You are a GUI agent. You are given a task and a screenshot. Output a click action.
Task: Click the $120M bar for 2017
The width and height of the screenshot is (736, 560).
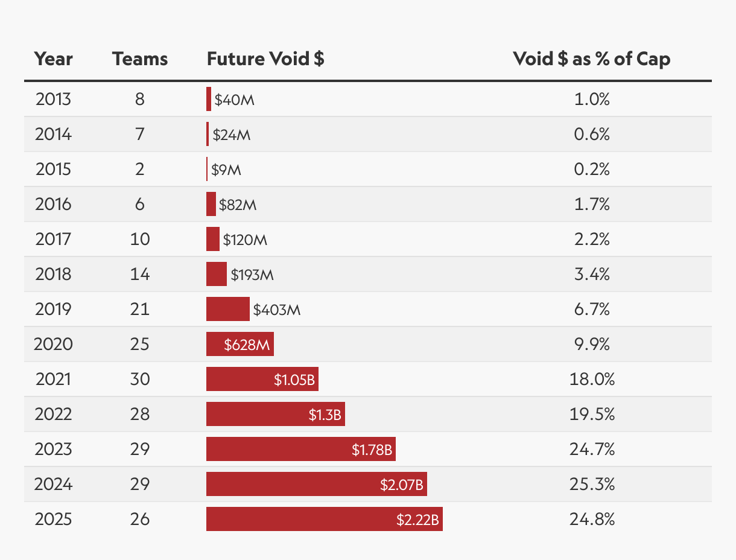point(212,239)
